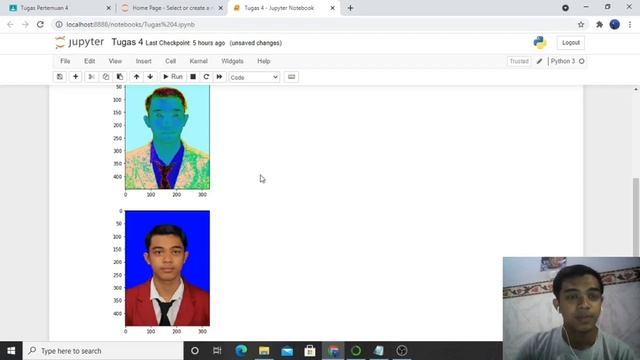640x360 pixels.
Task: Run the selected cell
Action: [173, 77]
